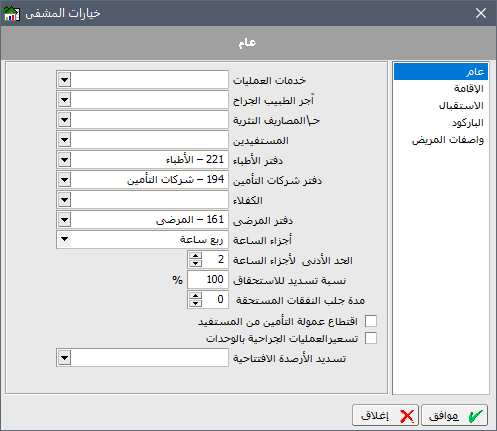
Task: Click the green checkmark موافق button
Action: (x=454, y=415)
